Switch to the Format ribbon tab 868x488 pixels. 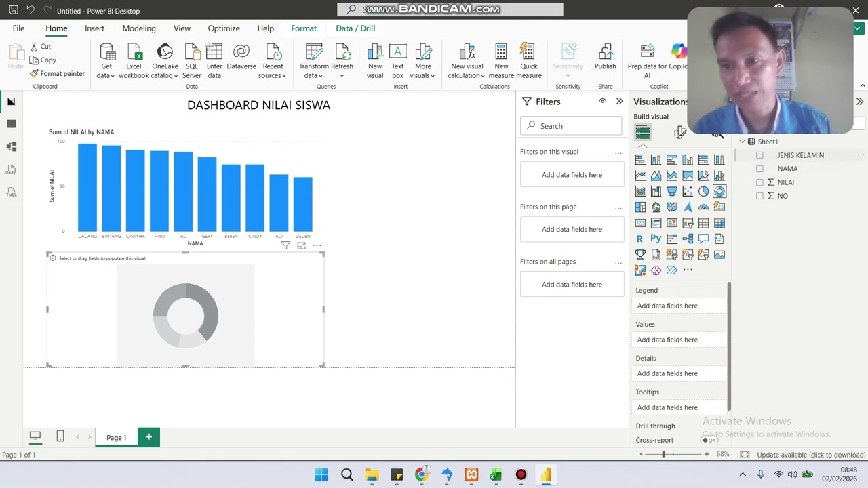304,28
